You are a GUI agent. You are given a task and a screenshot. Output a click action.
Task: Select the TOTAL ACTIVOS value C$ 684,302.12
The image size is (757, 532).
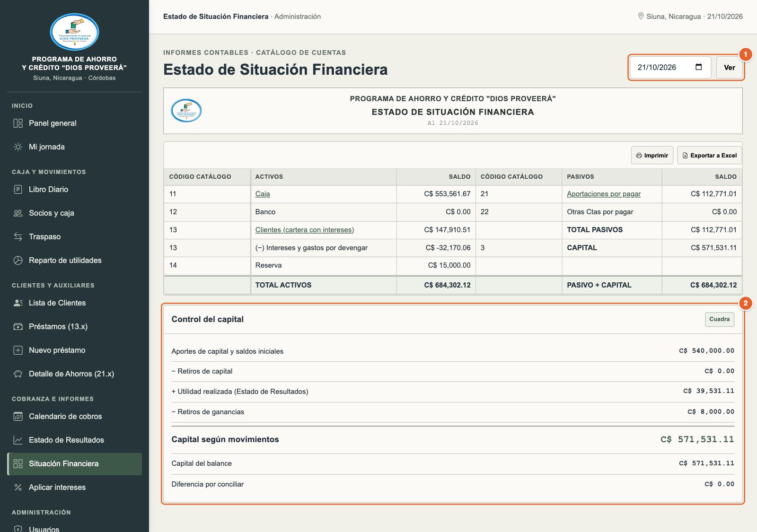(x=447, y=285)
